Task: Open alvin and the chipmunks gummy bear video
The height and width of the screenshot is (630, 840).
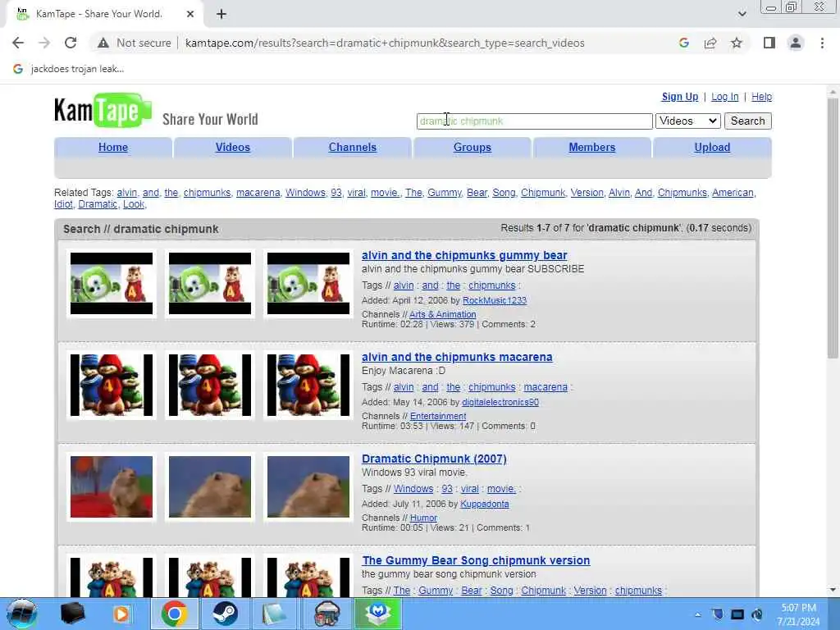Action: [x=464, y=256]
